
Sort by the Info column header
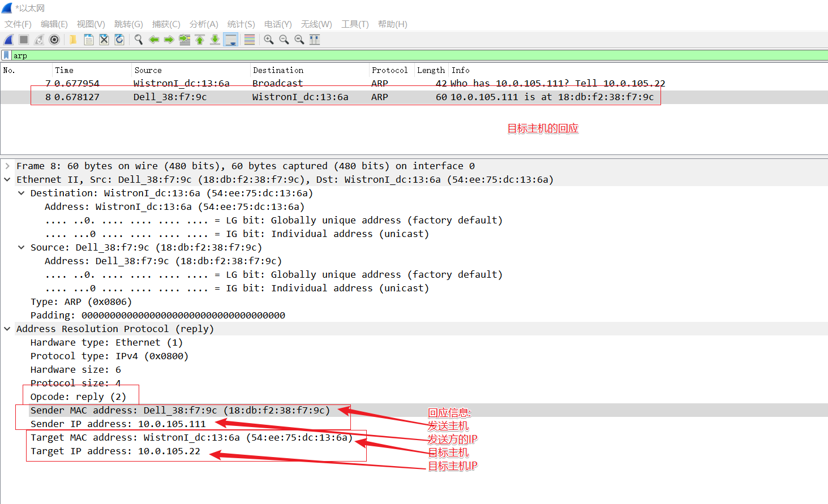click(x=638, y=70)
